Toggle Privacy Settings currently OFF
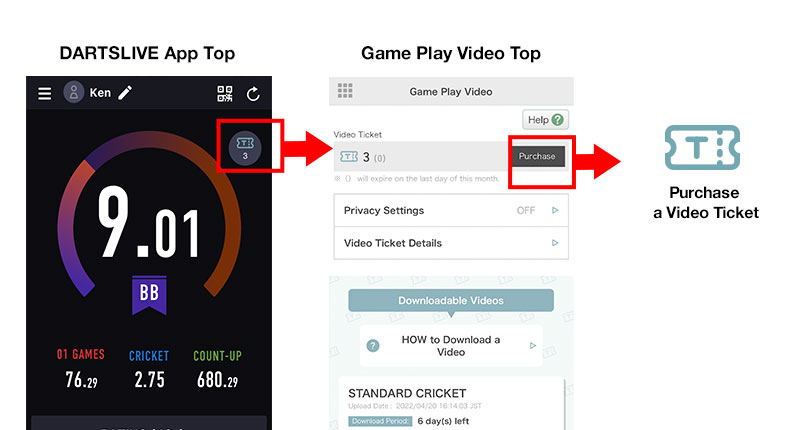The height and width of the screenshot is (430, 800). 526,210
